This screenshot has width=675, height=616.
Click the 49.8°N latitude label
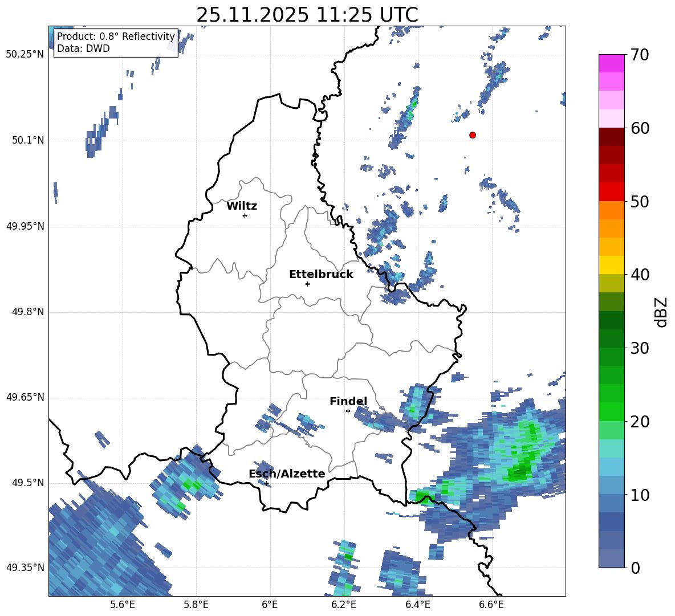[27, 312]
